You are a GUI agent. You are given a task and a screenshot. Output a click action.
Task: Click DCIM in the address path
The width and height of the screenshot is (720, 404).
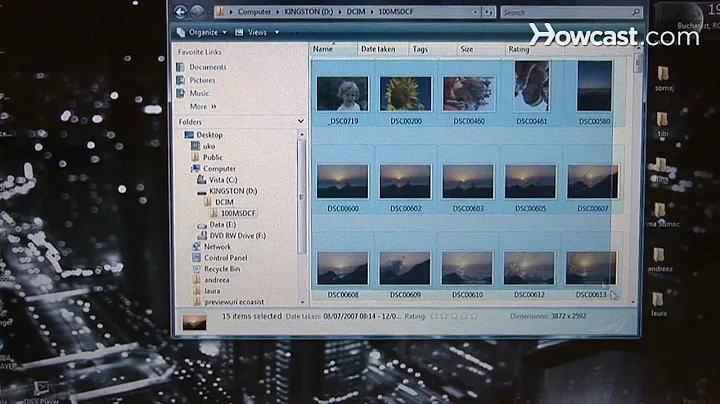[356, 12]
